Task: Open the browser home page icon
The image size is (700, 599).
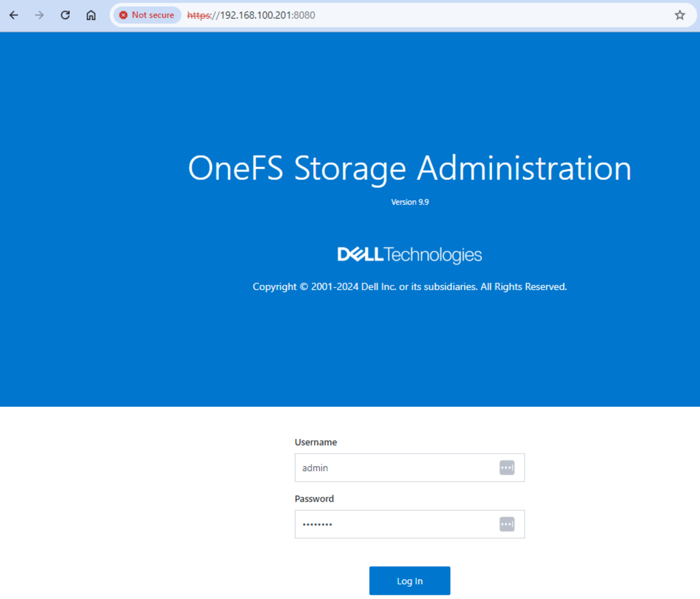Action: coord(91,15)
